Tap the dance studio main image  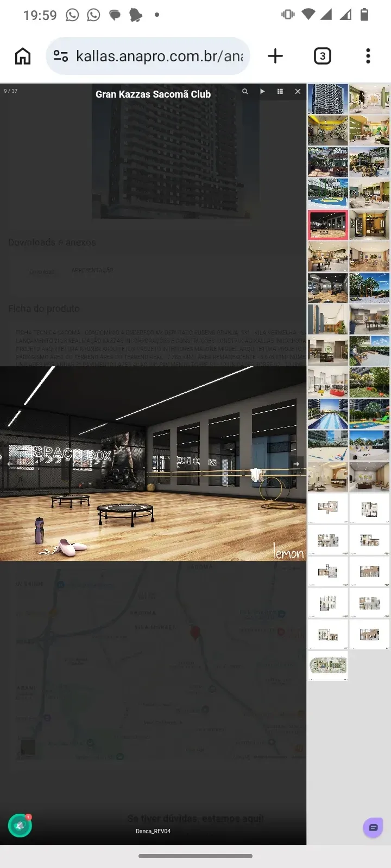[x=153, y=463]
